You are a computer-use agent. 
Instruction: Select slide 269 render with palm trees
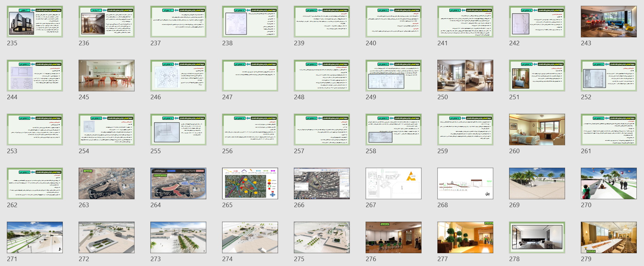(537, 183)
